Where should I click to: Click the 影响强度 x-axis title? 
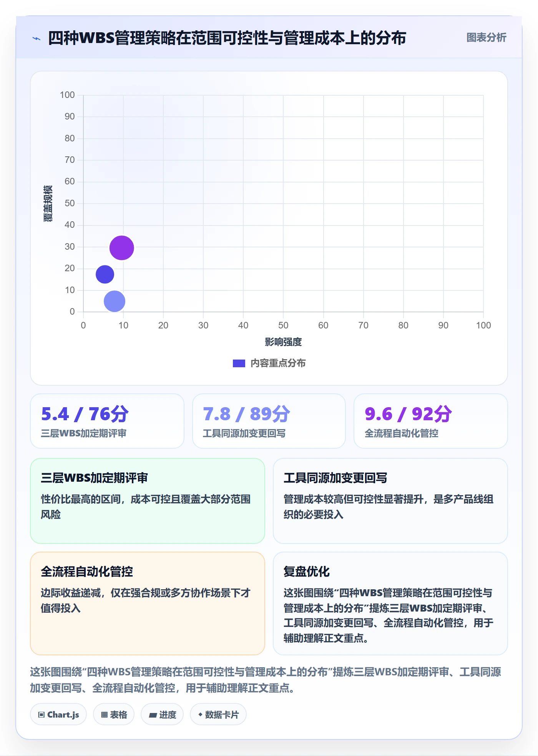283,342
